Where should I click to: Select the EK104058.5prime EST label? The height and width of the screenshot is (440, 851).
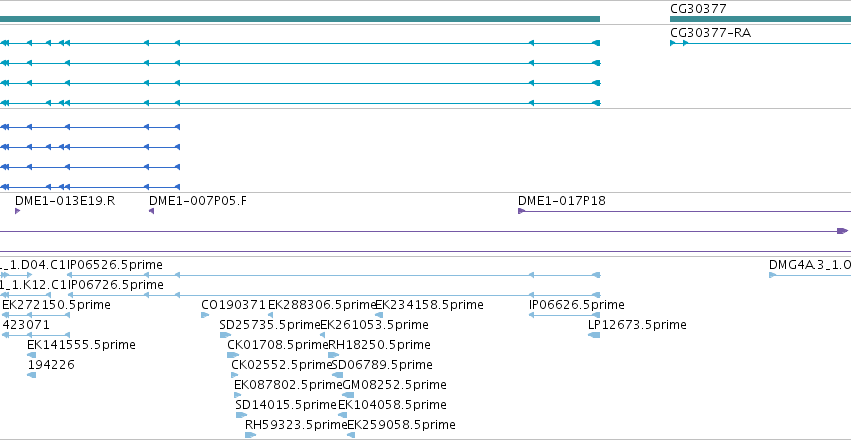pos(392,405)
